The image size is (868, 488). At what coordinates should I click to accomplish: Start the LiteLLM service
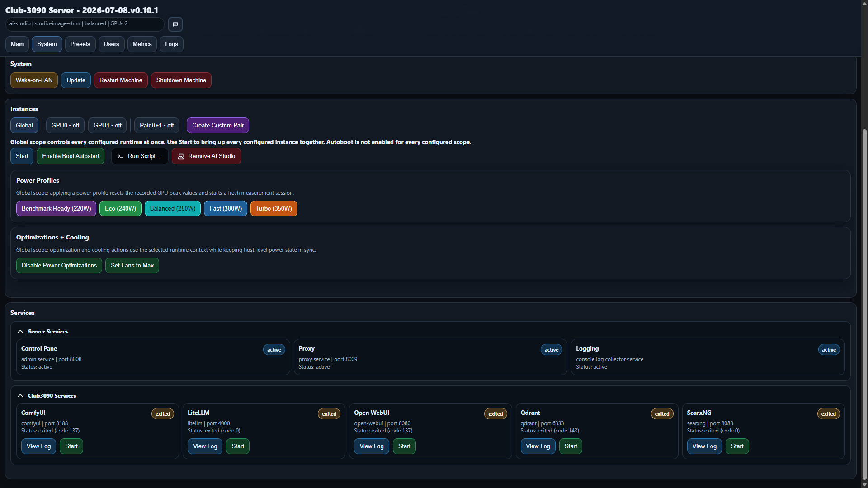tap(238, 446)
